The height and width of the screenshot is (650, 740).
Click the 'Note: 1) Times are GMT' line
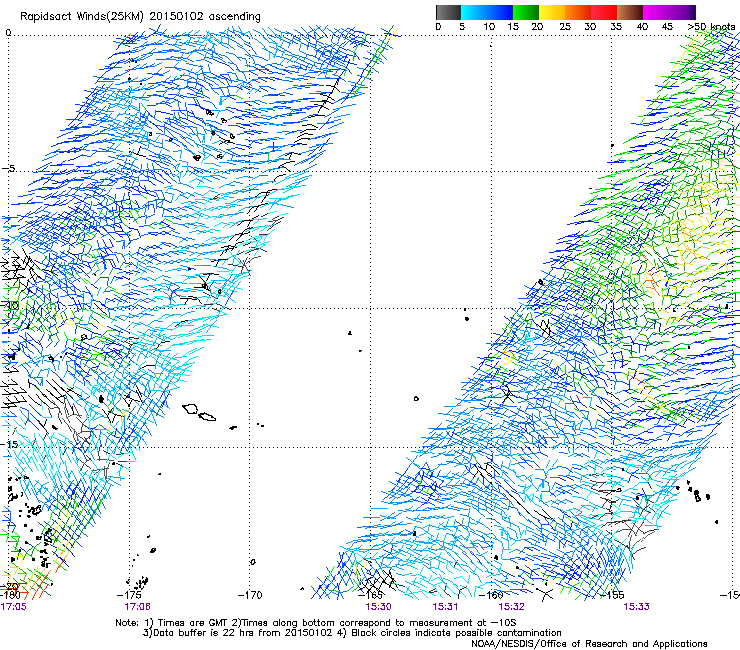316,623
